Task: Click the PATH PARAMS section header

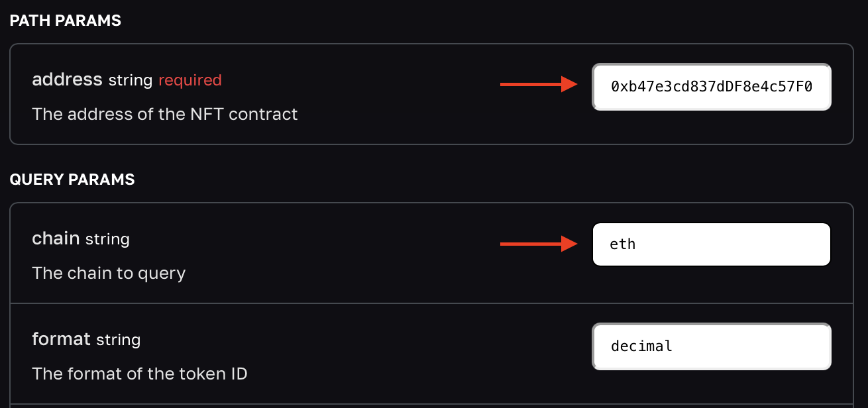Action: pos(65,21)
